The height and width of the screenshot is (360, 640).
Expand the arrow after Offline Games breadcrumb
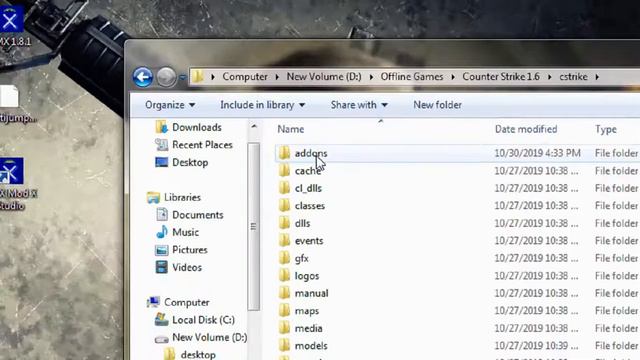[453, 77]
